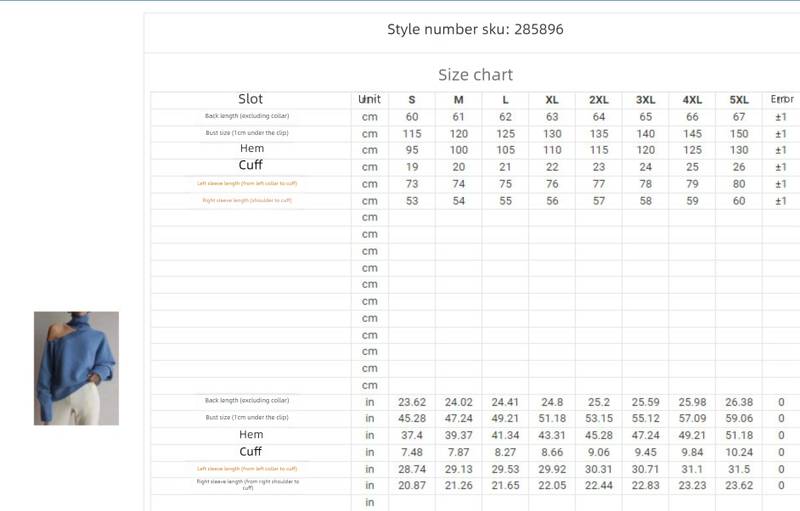Select the Hem row label in cm section
Image resolution: width=800 pixels, height=511 pixels.
251,149
